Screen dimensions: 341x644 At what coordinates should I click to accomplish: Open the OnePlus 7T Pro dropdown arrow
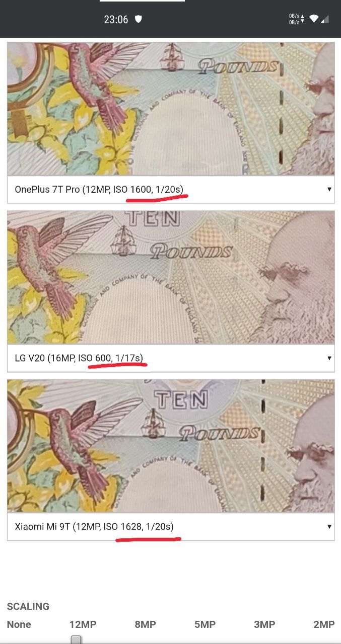coord(329,190)
